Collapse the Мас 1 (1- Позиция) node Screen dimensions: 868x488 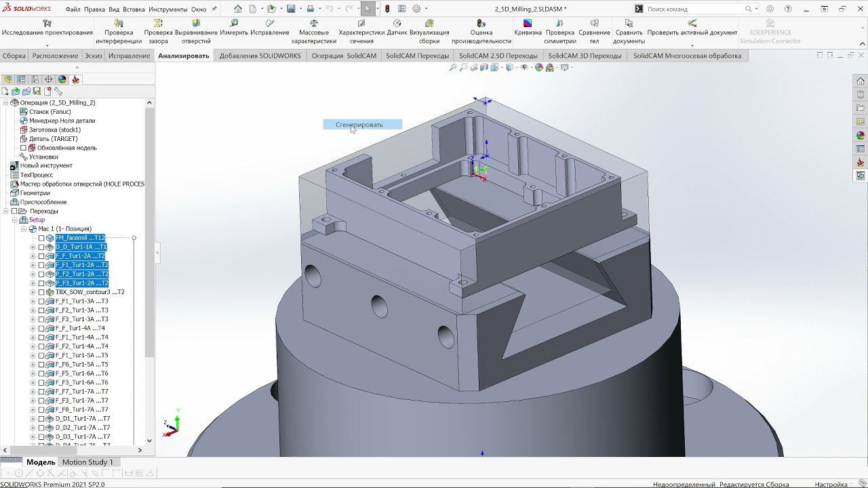[x=24, y=229]
